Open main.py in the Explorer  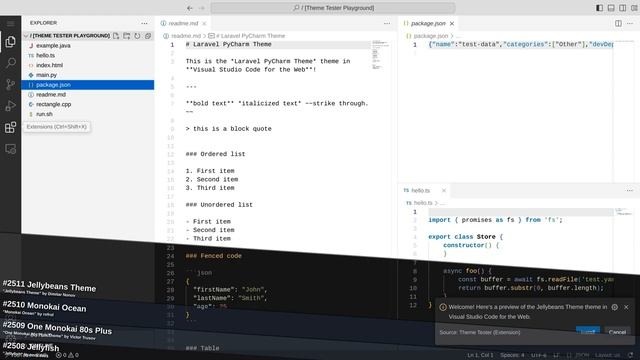coord(46,75)
